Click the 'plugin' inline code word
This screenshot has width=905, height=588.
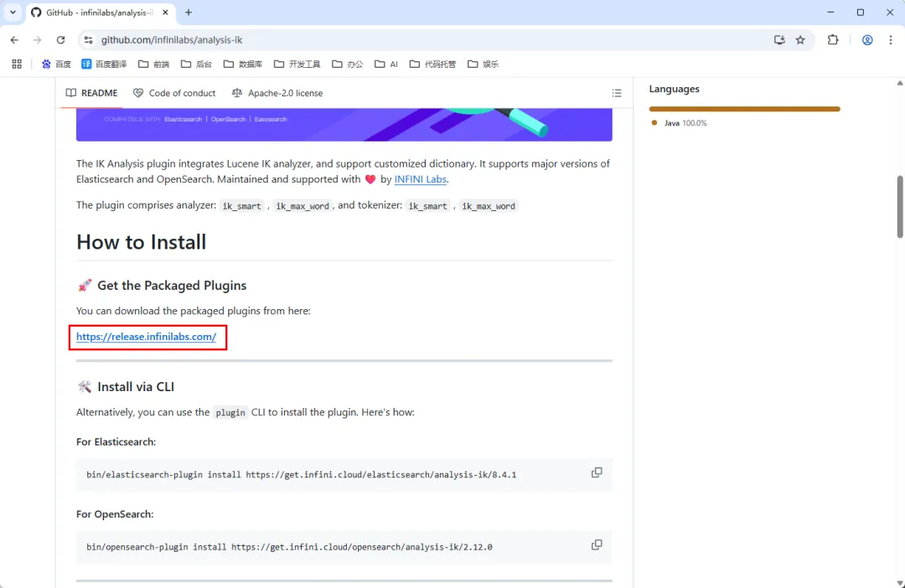(x=230, y=413)
